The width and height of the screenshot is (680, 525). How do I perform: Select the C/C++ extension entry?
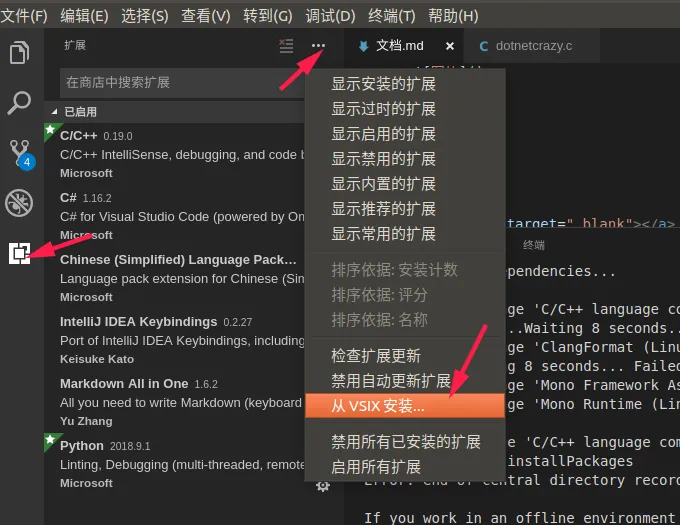pyautogui.click(x=174, y=154)
